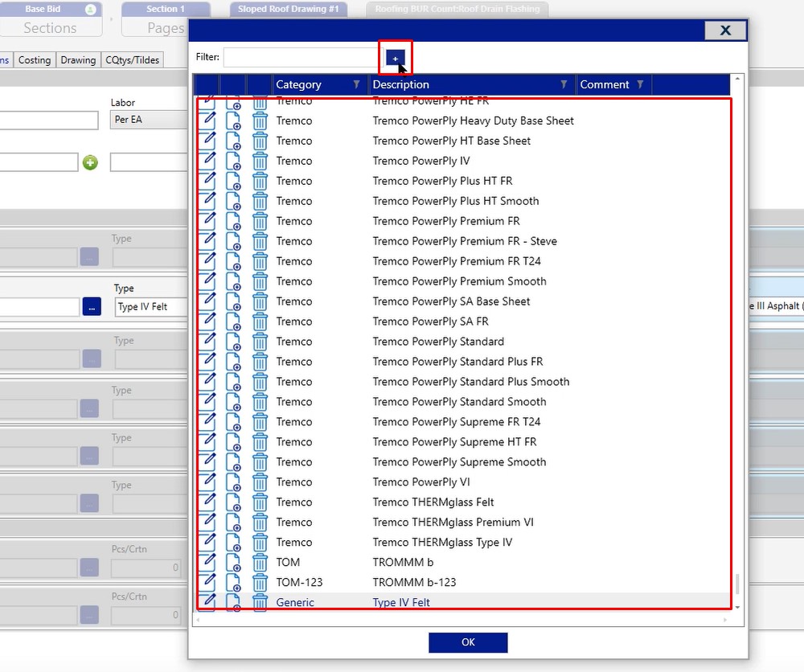Delete the TROMMM b-123 row
804x672 pixels.
[x=260, y=583]
